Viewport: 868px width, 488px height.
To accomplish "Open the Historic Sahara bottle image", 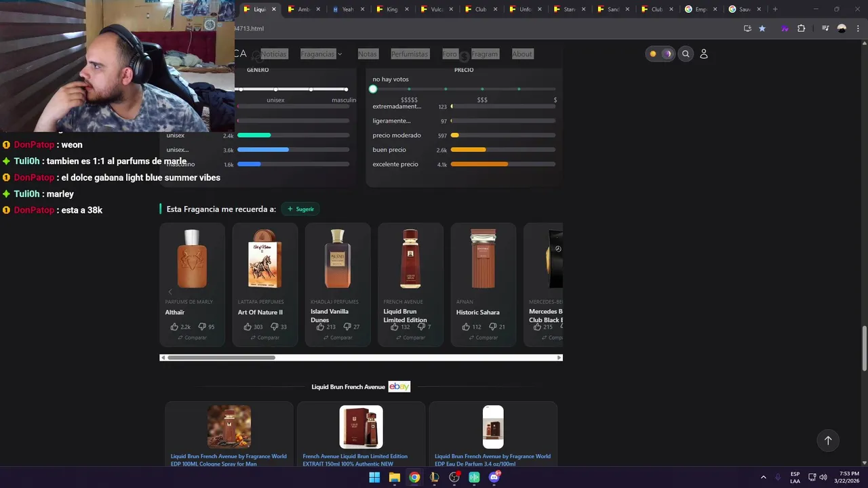I will (483, 259).
